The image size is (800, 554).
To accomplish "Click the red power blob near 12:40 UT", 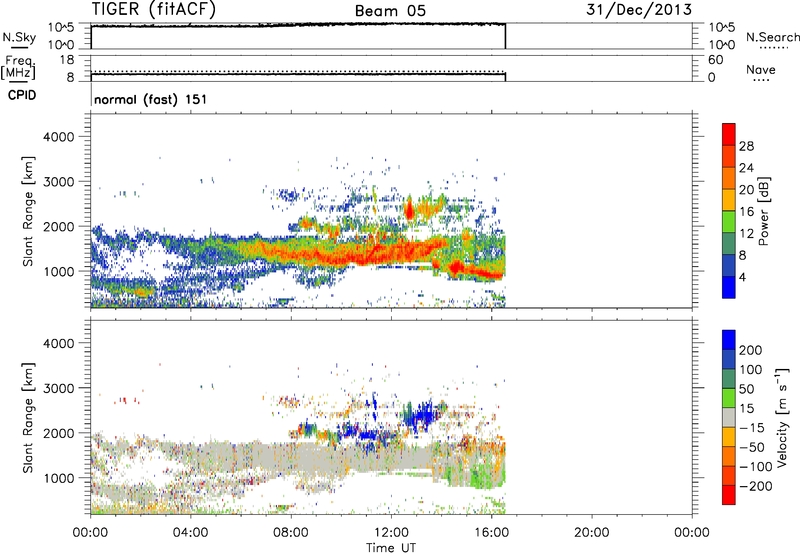I will [x=409, y=210].
